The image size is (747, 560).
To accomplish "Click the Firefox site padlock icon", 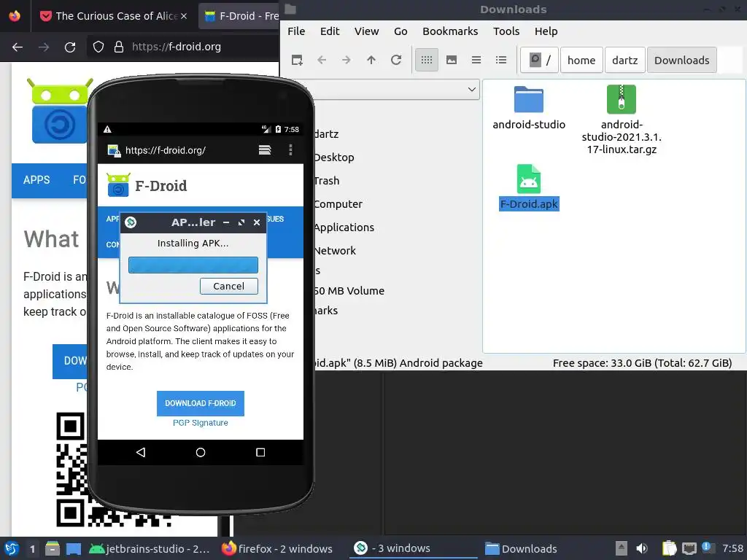I will [x=119, y=47].
